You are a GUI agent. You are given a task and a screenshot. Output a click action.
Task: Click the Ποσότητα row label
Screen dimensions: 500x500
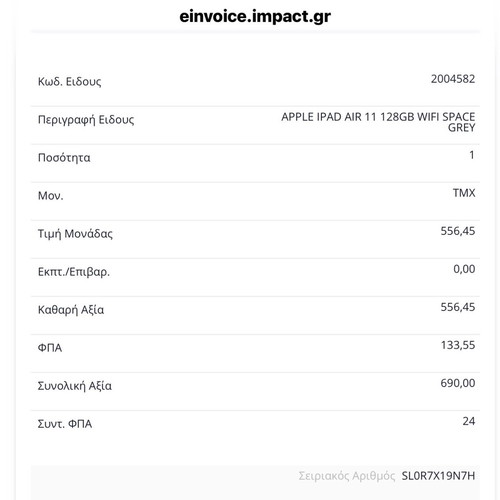(64, 158)
